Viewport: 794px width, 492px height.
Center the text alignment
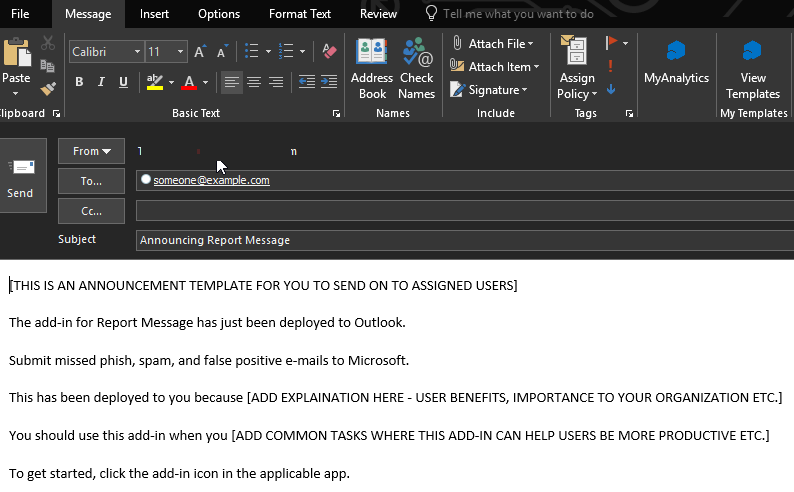[x=254, y=82]
